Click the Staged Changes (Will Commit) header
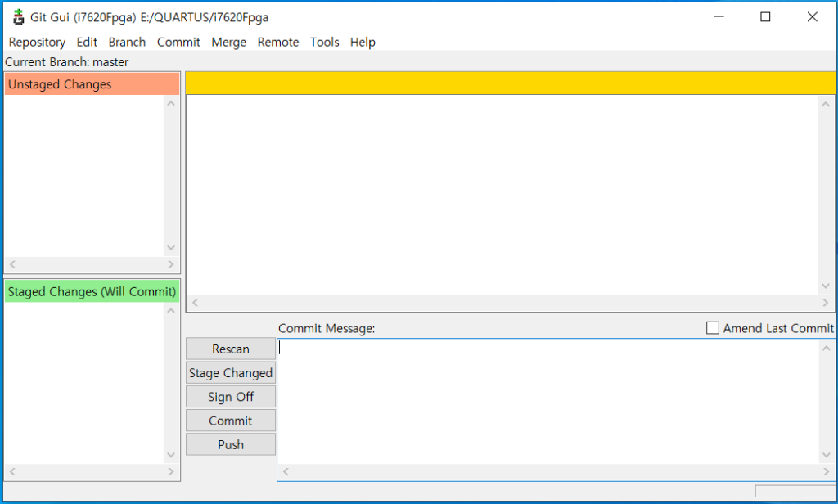This screenshot has height=504, width=838. [x=92, y=292]
